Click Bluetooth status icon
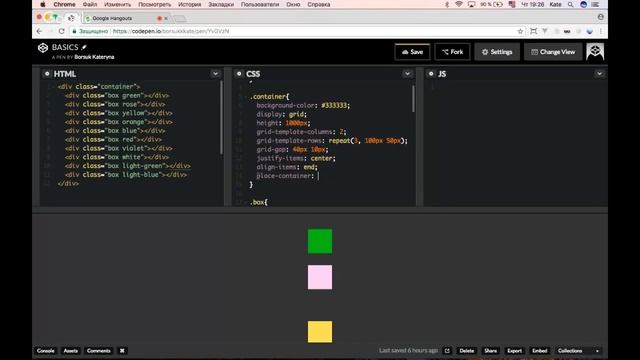 click(447, 4)
